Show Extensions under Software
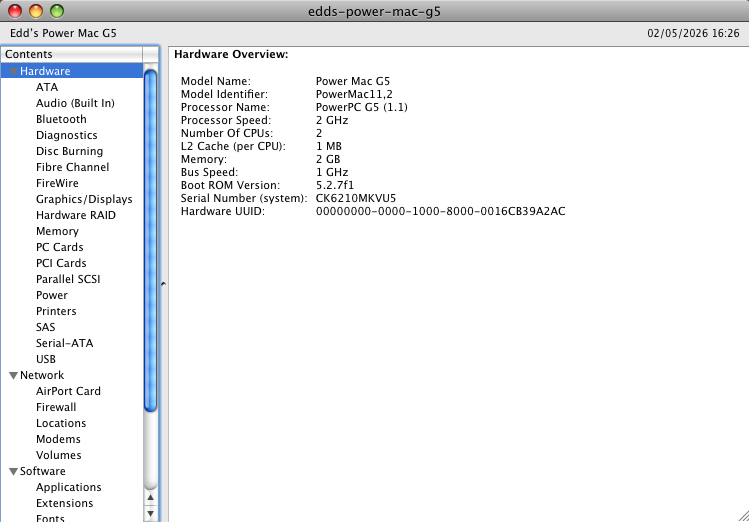The height and width of the screenshot is (522, 749). (x=64, y=503)
